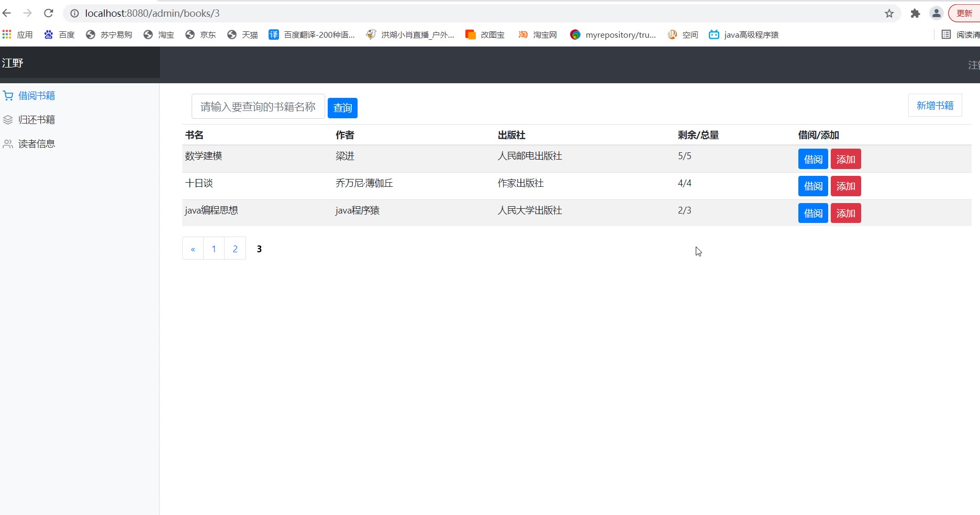
Task: Reload the page with the refresh icon
Action: click(x=49, y=13)
